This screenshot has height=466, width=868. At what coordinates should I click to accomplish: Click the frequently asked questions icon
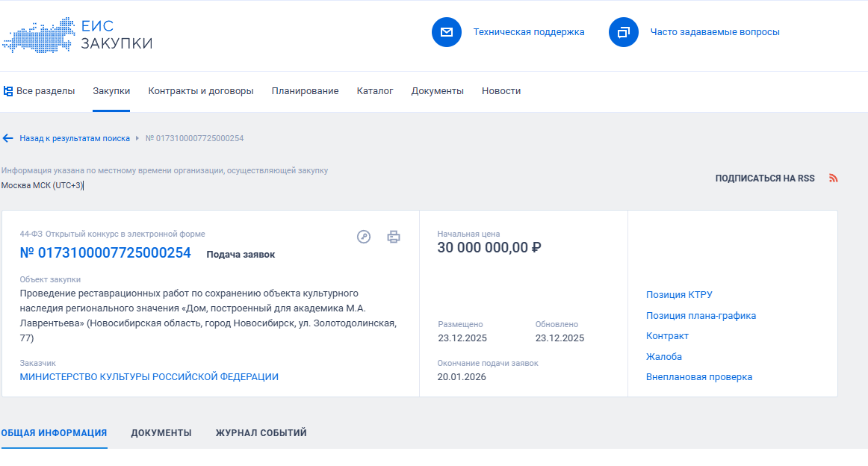(x=624, y=32)
